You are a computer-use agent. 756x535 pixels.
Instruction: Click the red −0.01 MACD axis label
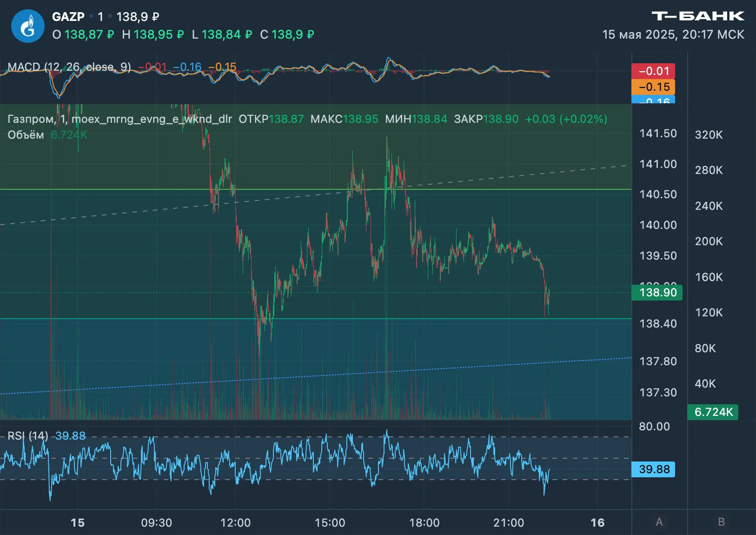click(x=653, y=71)
